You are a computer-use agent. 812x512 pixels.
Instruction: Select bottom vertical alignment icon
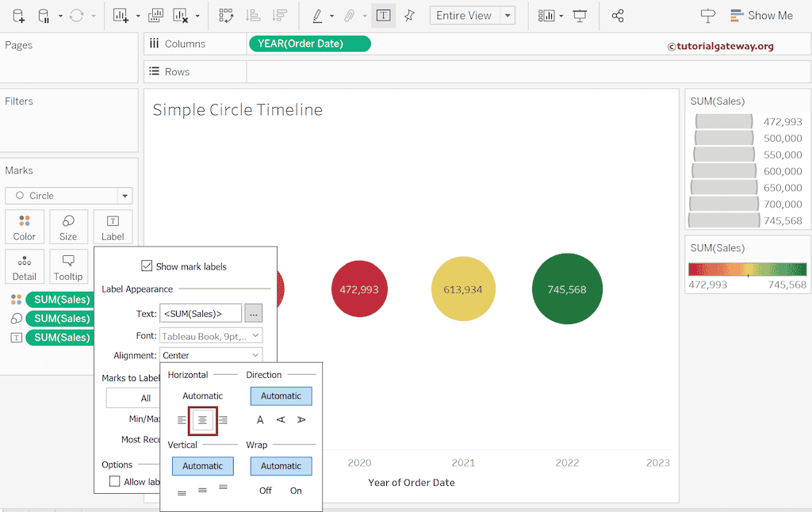point(182,492)
